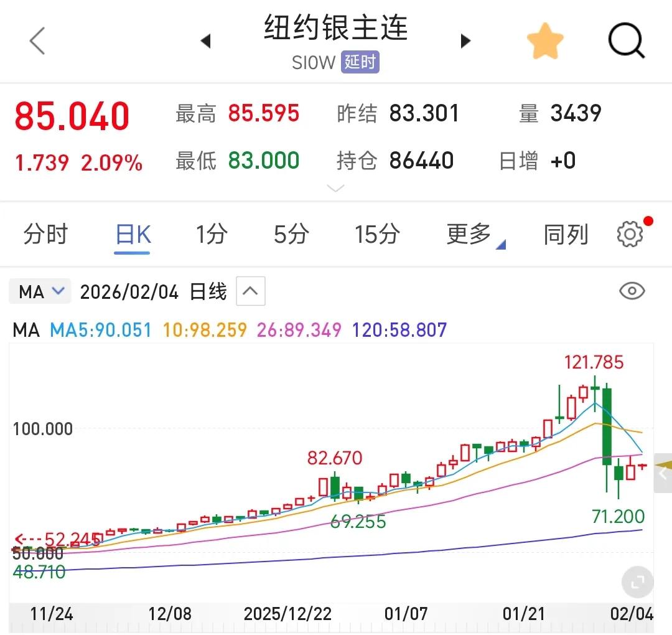Enable 同列 side-by-side view

click(566, 234)
